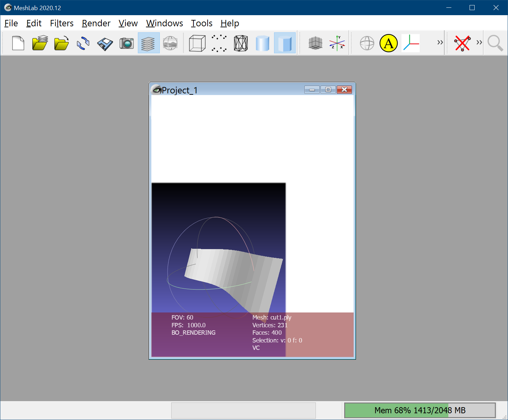Toggle smooth cylinder fill shading
This screenshot has height=420, width=508.
coord(263,43)
